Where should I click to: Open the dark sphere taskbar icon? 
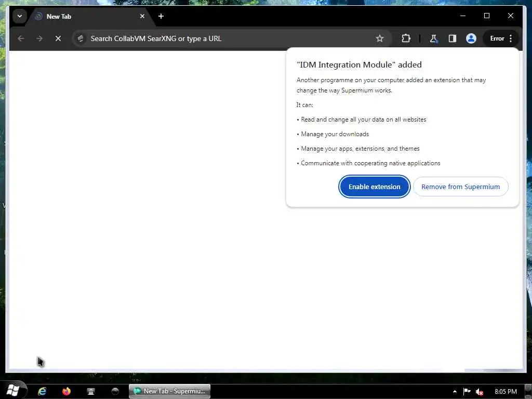coord(115,391)
